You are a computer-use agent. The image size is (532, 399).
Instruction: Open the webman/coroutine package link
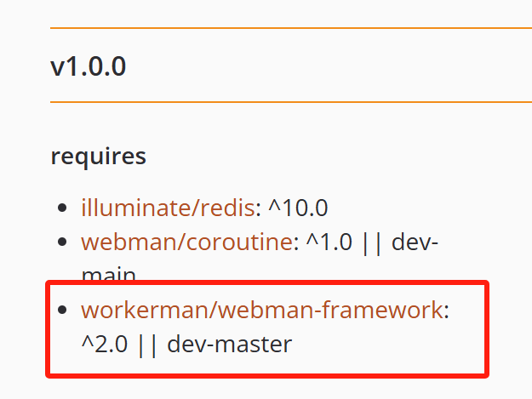[x=187, y=242]
